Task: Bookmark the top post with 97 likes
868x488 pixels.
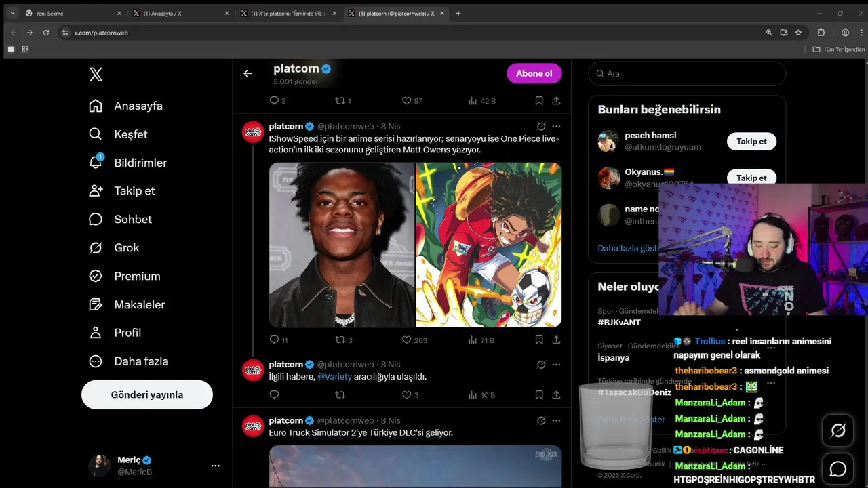Action: 539,100
